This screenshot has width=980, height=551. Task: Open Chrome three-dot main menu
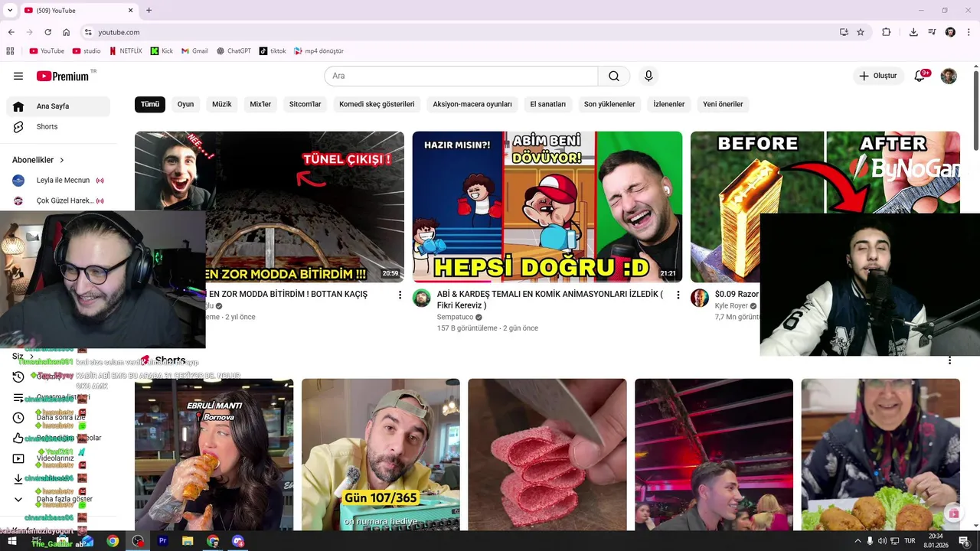969,32
